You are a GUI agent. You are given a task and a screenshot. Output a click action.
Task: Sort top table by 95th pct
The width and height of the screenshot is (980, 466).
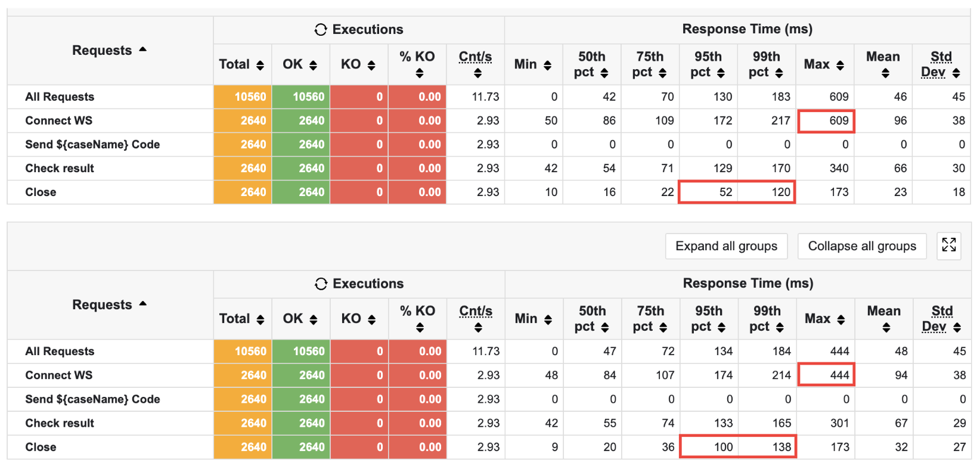(x=721, y=73)
